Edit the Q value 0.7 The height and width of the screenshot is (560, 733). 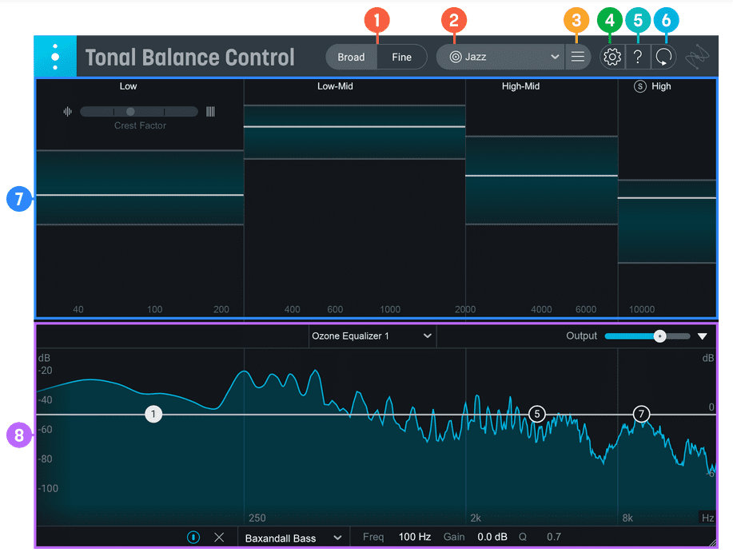coord(554,537)
